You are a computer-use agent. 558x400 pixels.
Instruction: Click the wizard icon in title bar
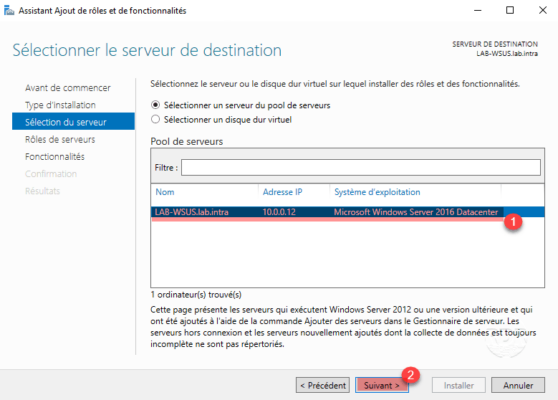point(9,11)
